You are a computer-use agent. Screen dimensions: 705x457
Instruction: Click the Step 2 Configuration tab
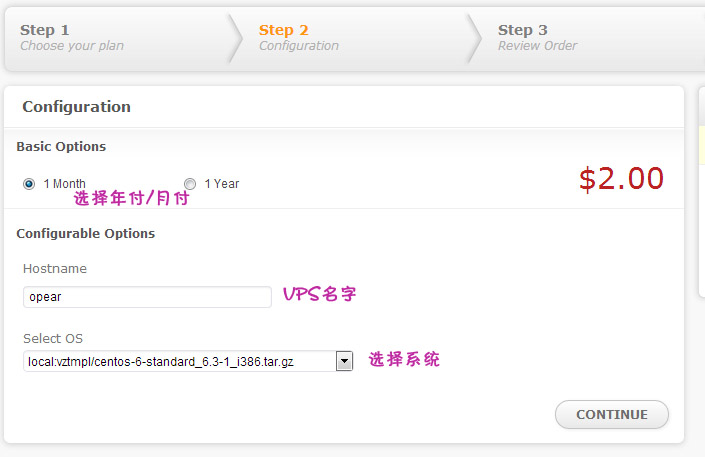tap(299, 37)
